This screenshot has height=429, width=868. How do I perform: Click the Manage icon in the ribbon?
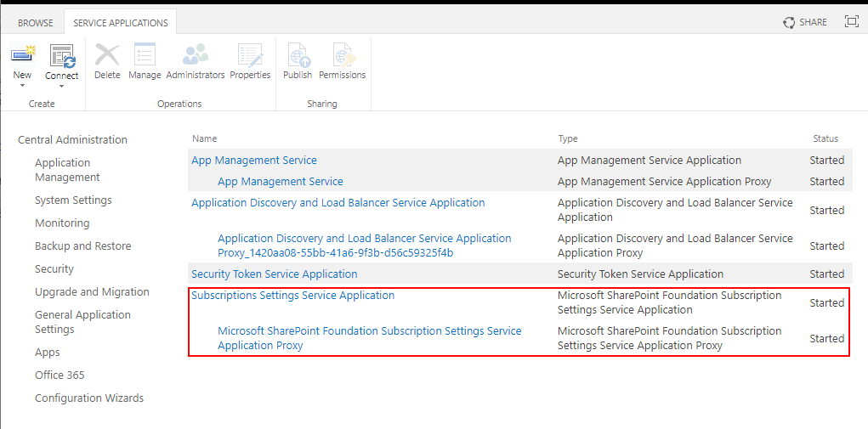click(x=145, y=55)
